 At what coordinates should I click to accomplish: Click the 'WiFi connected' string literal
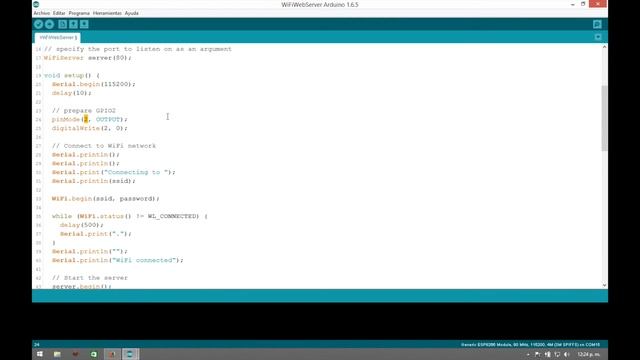[144, 260]
